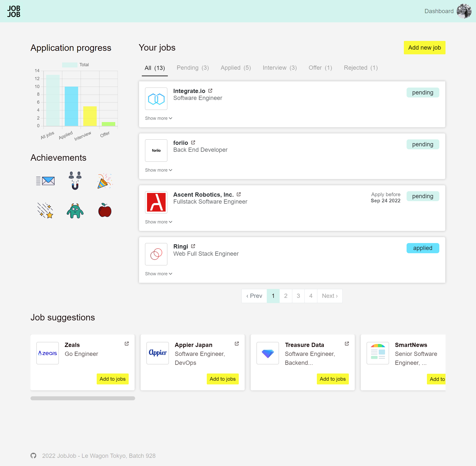Open the Rejected jobs tab

tap(360, 68)
